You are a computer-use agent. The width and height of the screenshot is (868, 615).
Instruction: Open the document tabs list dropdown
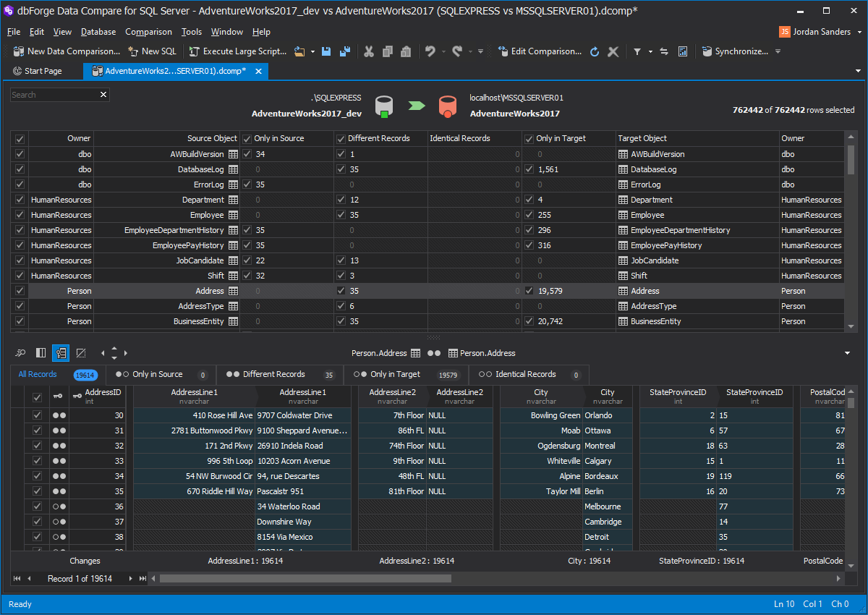(858, 71)
